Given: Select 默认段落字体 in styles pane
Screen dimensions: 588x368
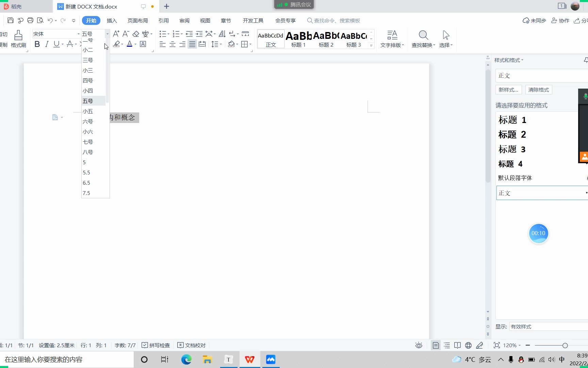Looking at the screenshot, I should [x=515, y=178].
